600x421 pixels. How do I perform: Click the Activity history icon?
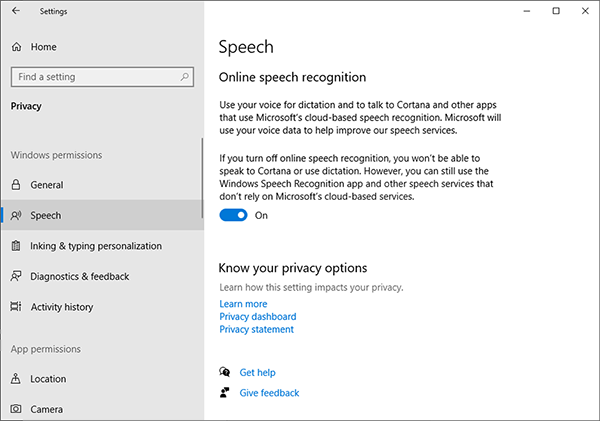click(x=17, y=307)
